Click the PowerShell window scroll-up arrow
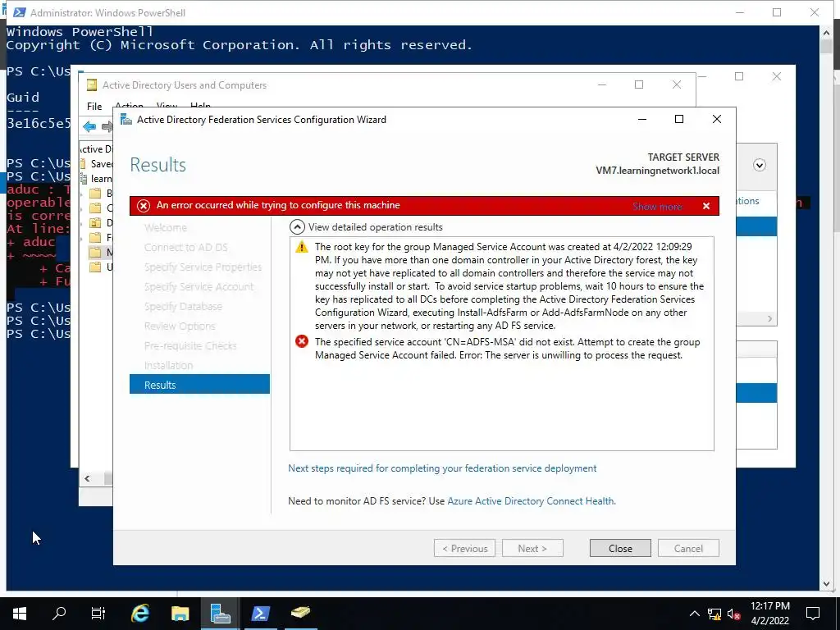 point(825,33)
